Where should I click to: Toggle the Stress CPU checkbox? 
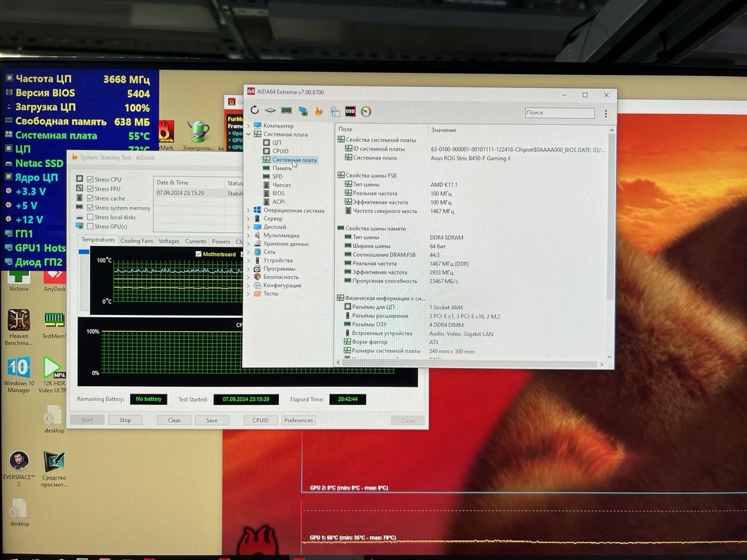(x=90, y=179)
